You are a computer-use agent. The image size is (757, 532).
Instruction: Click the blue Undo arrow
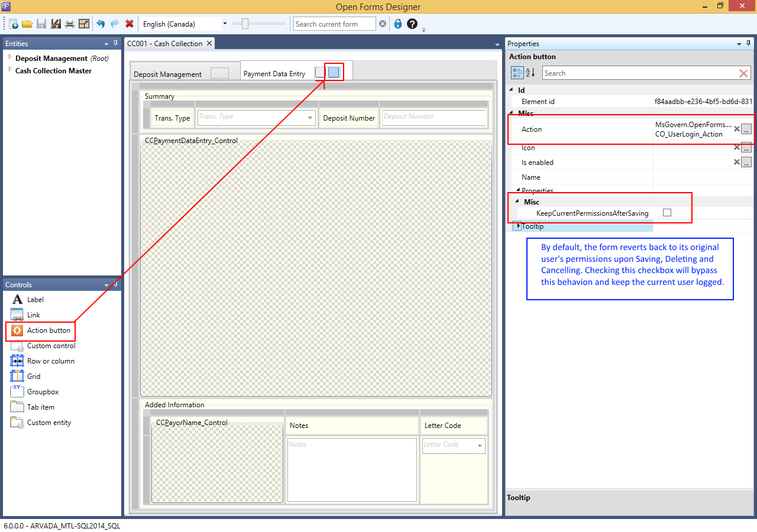[x=101, y=24]
